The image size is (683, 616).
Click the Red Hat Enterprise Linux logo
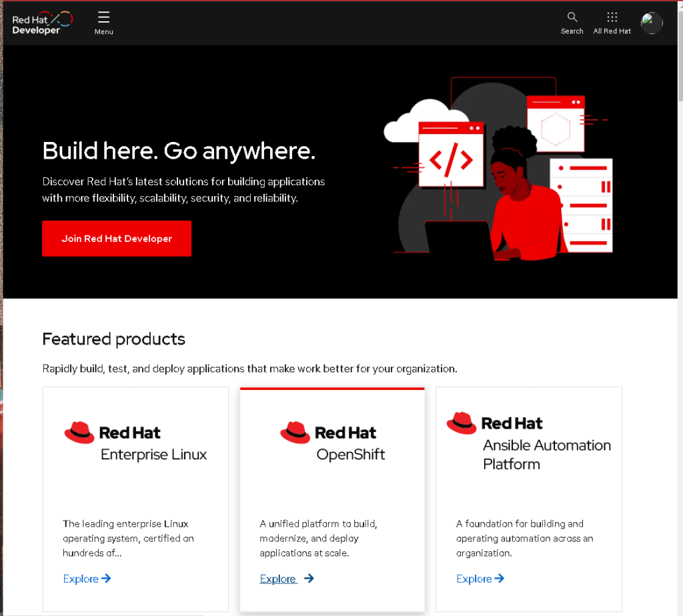pos(135,441)
